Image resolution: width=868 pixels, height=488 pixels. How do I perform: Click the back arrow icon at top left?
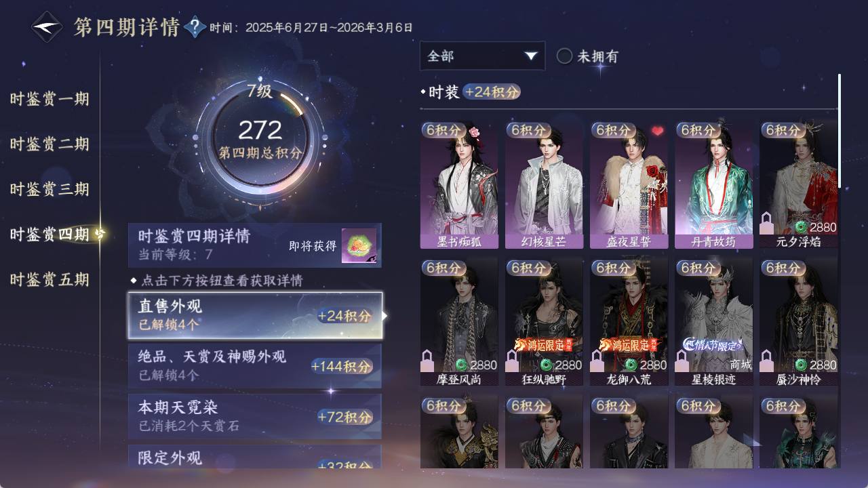(x=47, y=27)
